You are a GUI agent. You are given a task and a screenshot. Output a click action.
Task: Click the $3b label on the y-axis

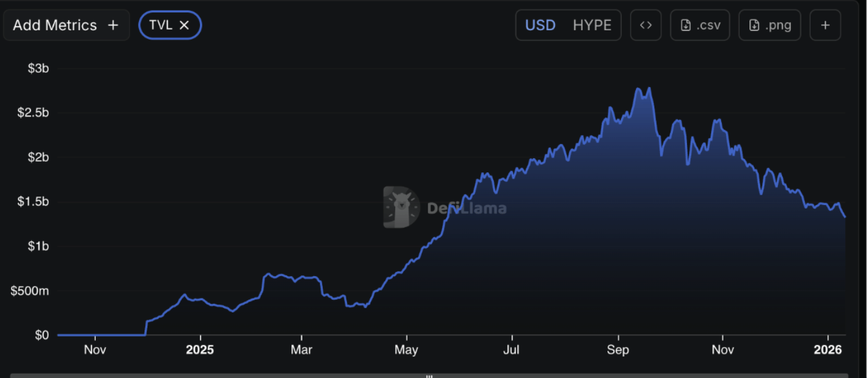tap(38, 69)
